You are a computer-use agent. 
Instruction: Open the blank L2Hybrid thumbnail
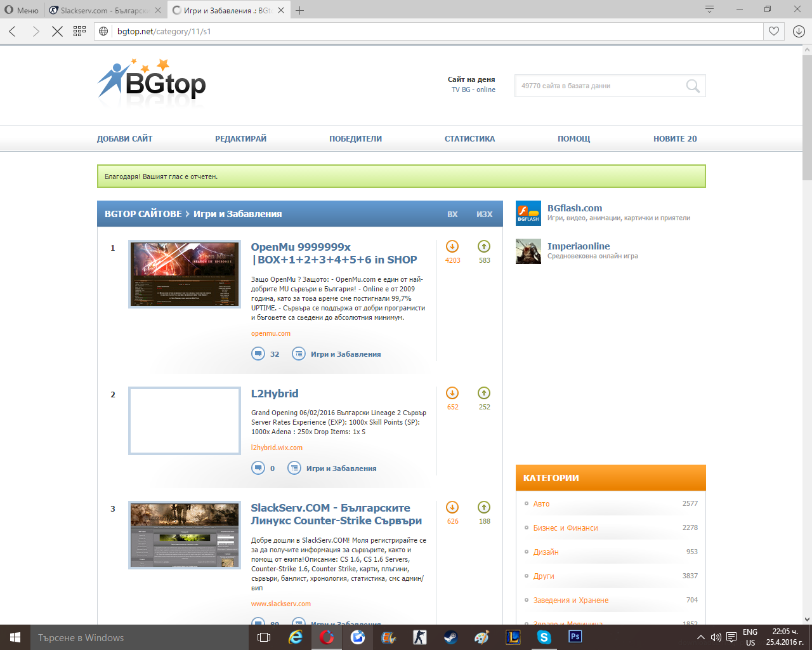[185, 421]
